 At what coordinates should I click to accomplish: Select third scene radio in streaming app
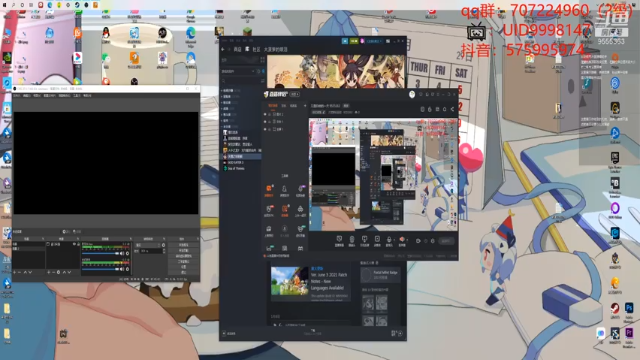pos(265,129)
